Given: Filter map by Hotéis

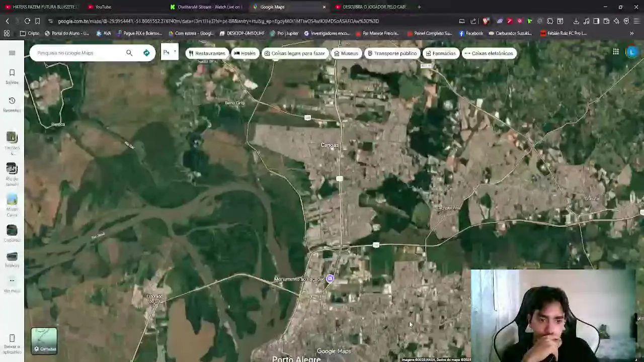Looking at the screenshot, I should point(245,53).
